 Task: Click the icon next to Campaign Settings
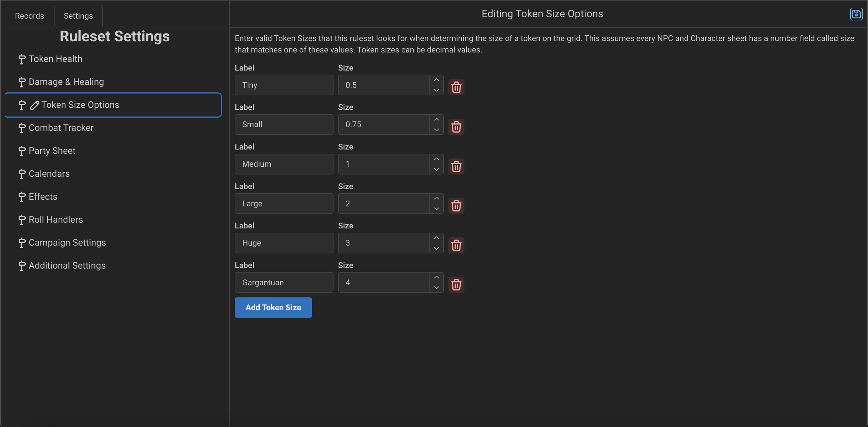22,242
